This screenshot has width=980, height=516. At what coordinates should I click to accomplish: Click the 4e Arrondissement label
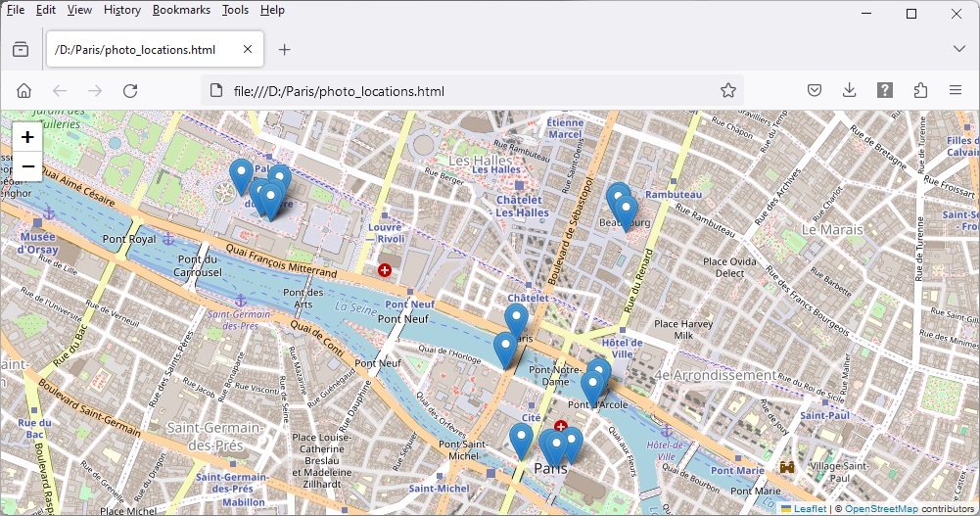click(715, 375)
